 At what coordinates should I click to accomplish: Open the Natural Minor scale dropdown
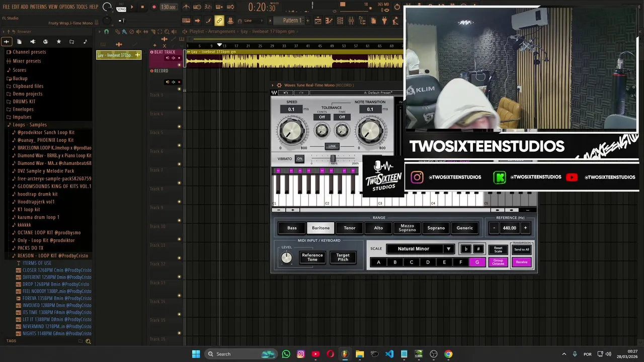[x=420, y=249]
